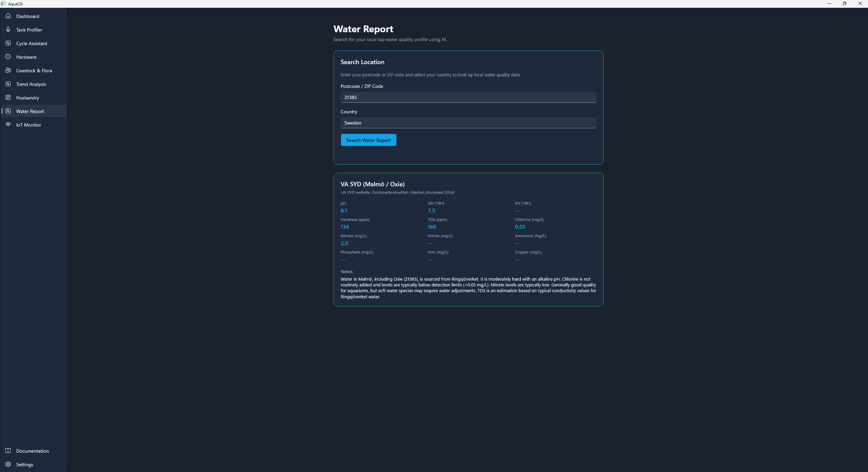Click the Hardware icon in sidebar

tap(8, 57)
